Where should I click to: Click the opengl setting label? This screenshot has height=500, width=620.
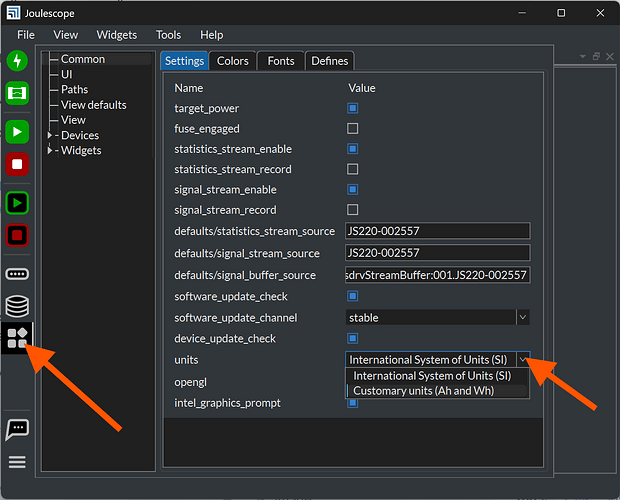[x=191, y=382]
